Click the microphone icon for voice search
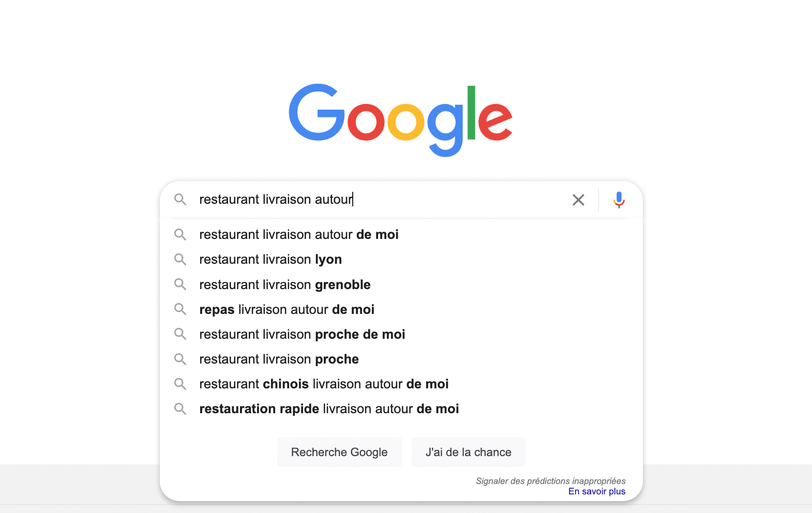Screen dimensions: 812x513 (619, 200)
